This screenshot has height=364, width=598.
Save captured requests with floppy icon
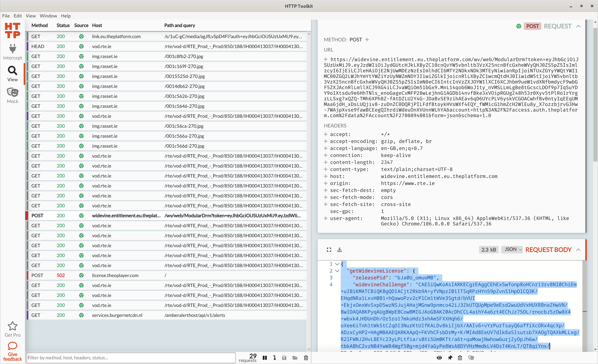point(284,358)
